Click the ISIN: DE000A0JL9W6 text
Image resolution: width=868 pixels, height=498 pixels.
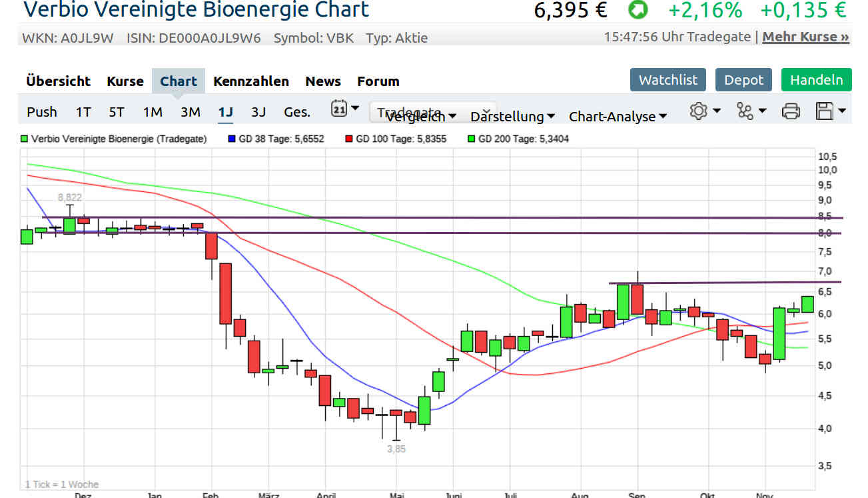tap(194, 38)
